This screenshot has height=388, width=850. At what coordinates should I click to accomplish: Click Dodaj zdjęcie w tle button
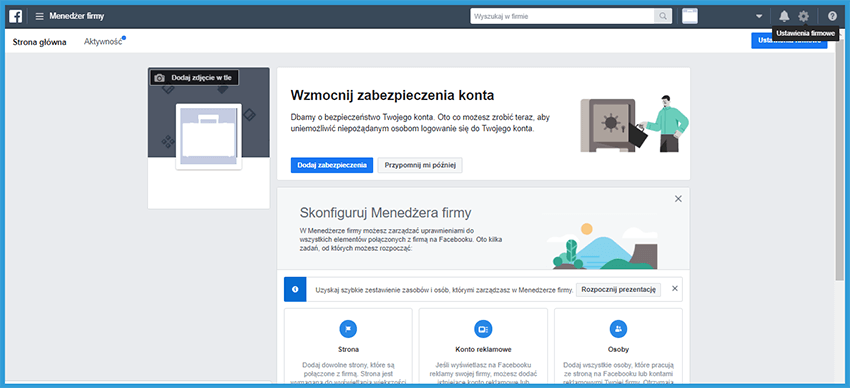195,78
